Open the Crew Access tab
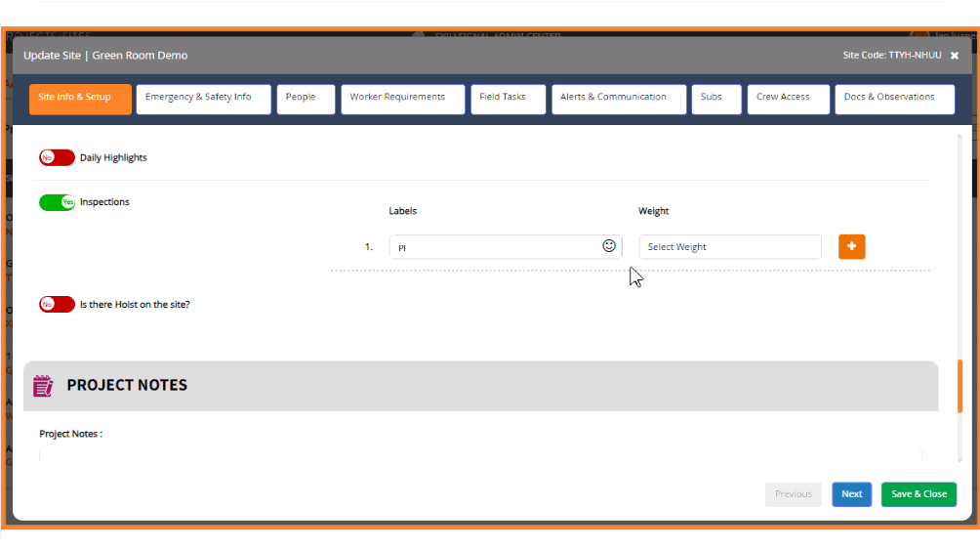The width and height of the screenshot is (980, 551). 788,99
